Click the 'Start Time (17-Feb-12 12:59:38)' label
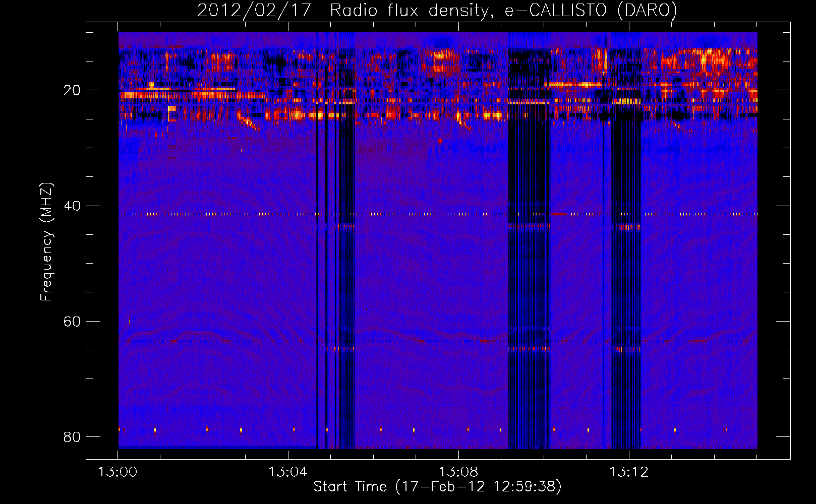 437,486
